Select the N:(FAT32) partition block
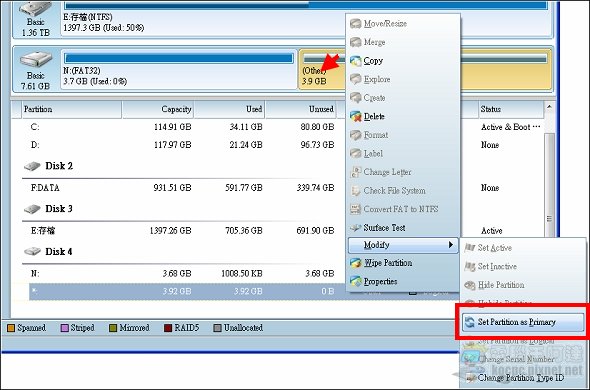The width and height of the screenshot is (590, 390). (179, 70)
